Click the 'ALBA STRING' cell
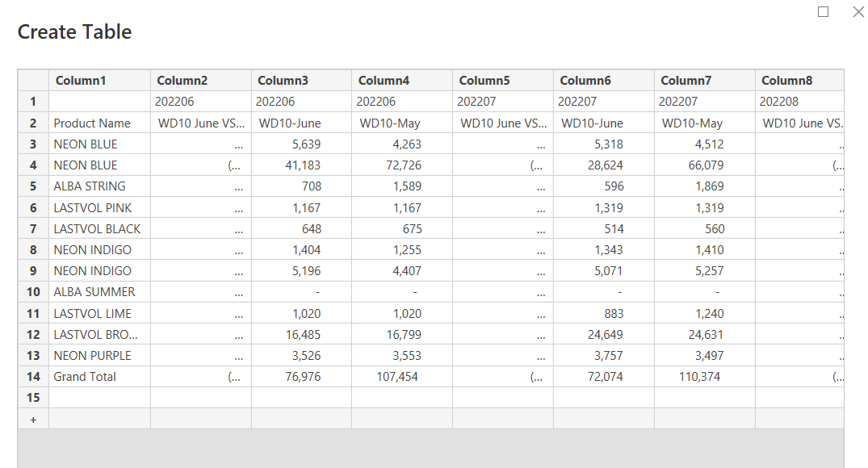 (x=99, y=186)
